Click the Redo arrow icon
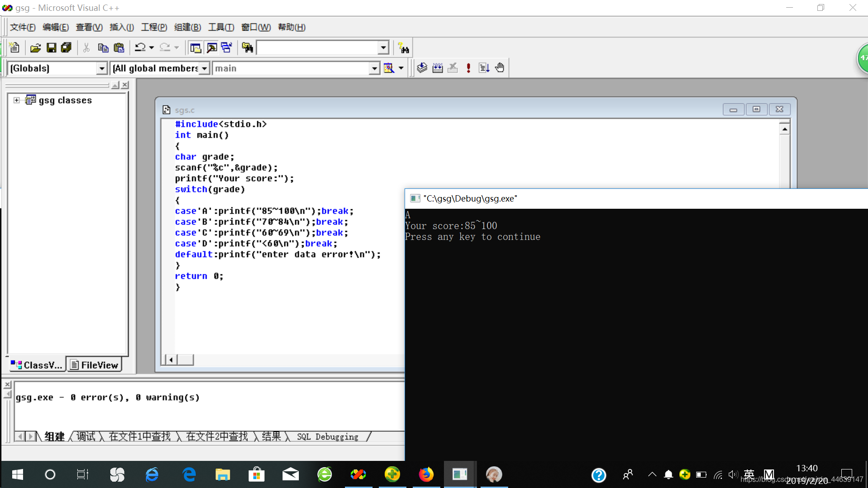This screenshot has height=488, width=868. [x=165, y=47]
